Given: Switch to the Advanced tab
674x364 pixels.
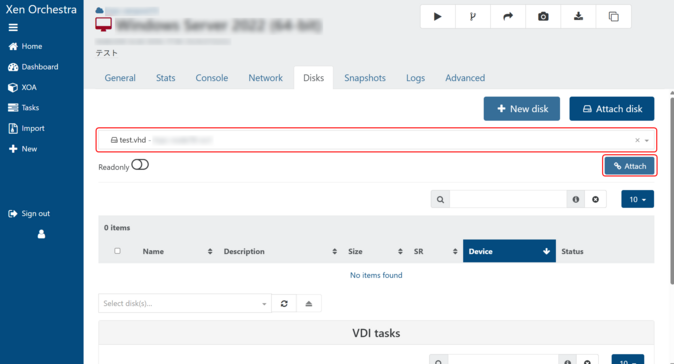Looking at the screenshot, I should pos(465,78).
